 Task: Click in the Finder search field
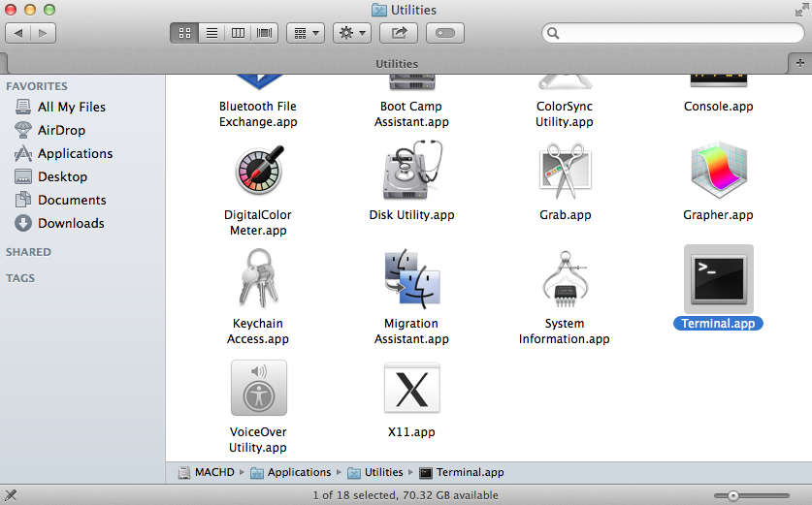click(673, 33)
